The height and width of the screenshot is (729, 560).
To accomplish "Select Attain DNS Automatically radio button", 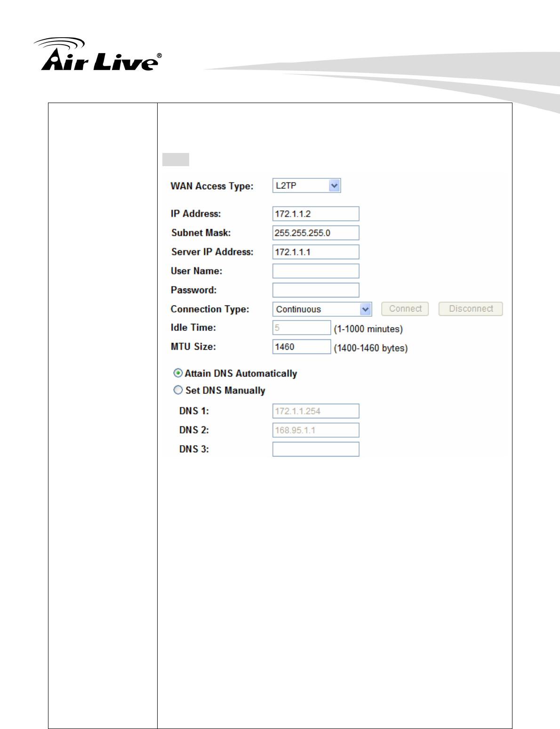I will click(178, 373).
